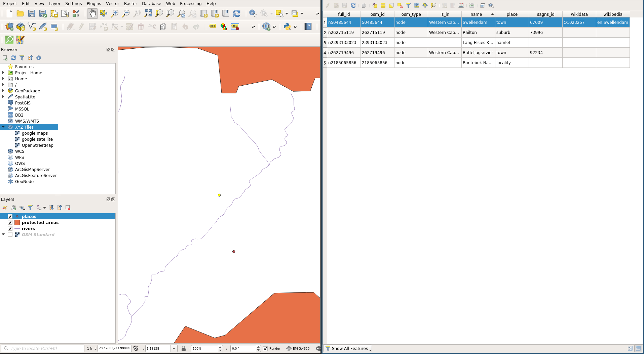This screenshot has width=644, height=354.
Task: Open Python console from toolbar
Action: click(x=287, y=27)
